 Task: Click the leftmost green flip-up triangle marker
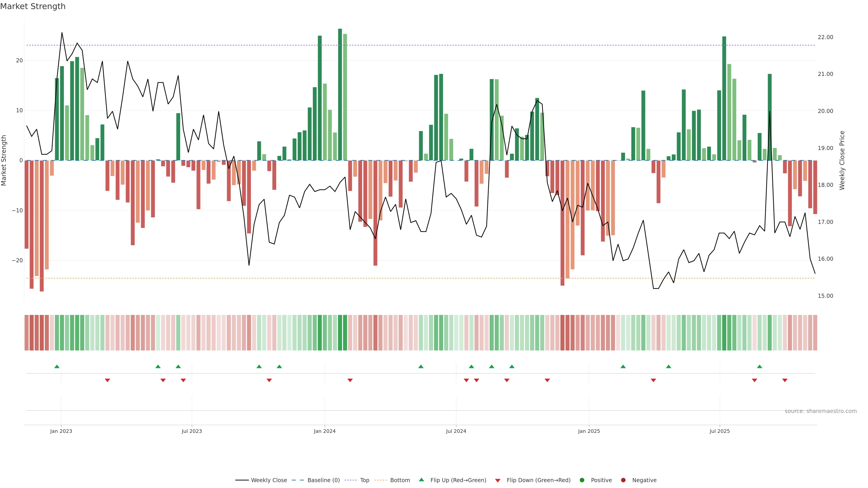coord(57,366)
